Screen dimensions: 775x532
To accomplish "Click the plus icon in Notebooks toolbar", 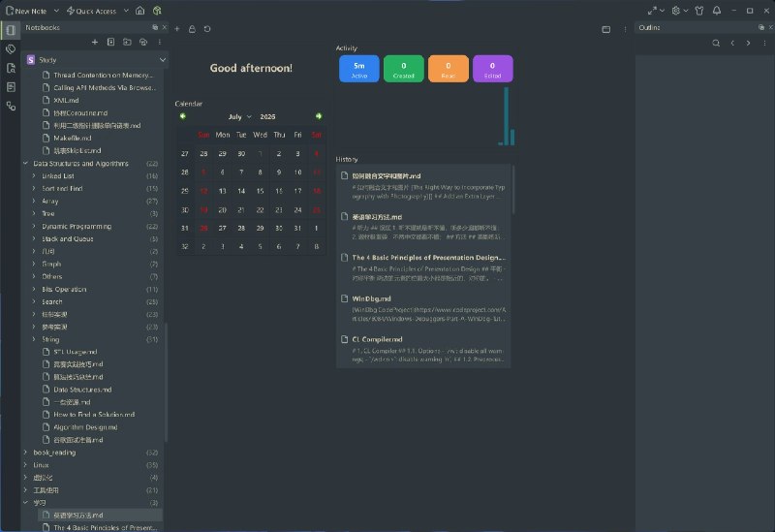I will coord(95,42).
